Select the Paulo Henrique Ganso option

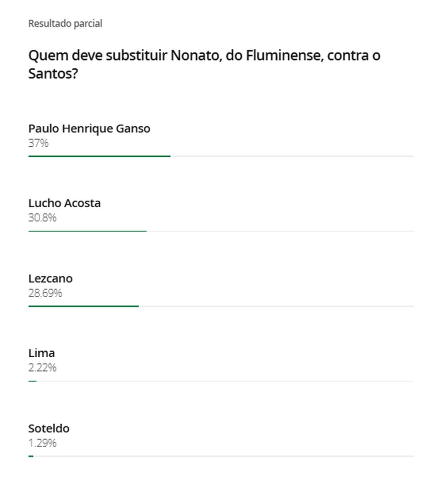(89, 128)
